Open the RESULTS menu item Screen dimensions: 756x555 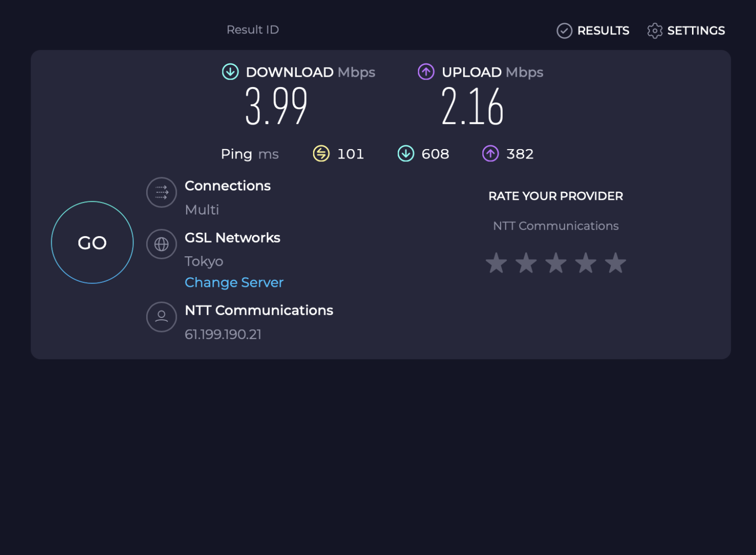[x=603, y=31]
